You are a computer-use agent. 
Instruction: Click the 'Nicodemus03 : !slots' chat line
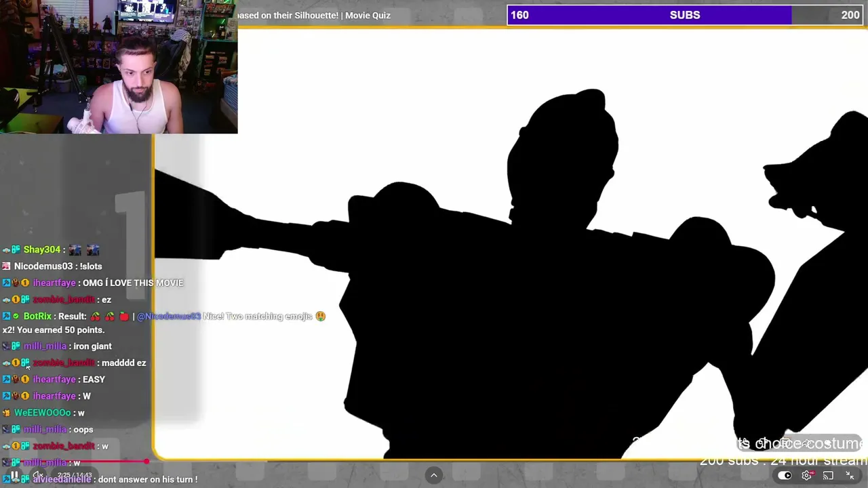pos(58,266)
